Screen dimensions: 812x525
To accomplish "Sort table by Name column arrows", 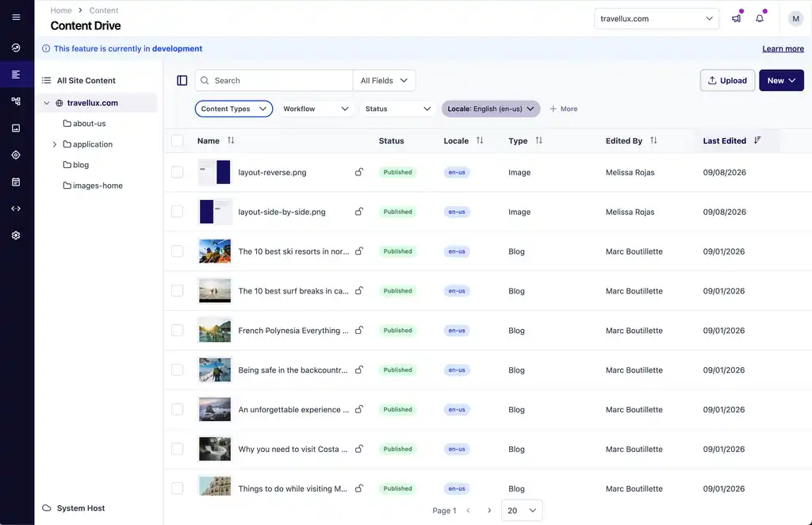I will [x=231, y=140].
